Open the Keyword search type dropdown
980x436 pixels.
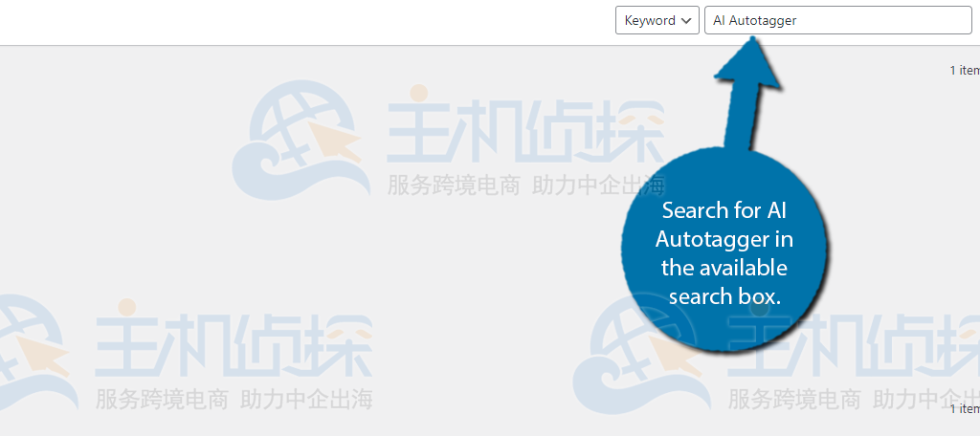(x=657, y=20)
